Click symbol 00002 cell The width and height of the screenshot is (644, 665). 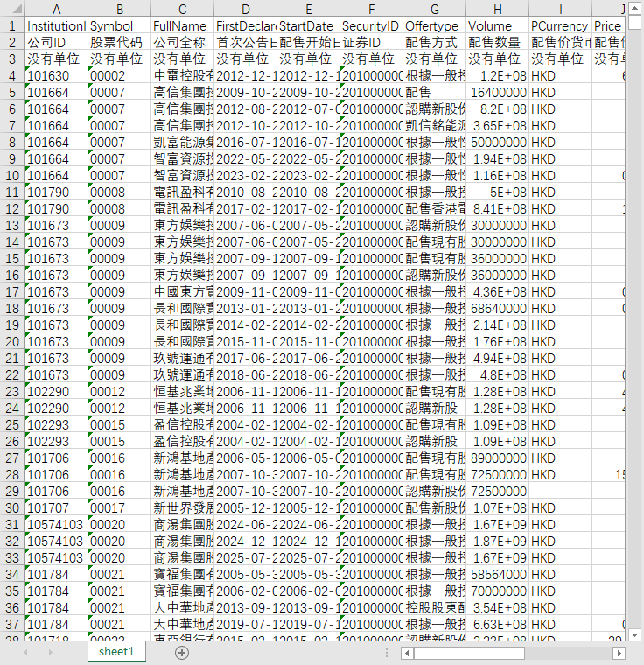(119, 75)
